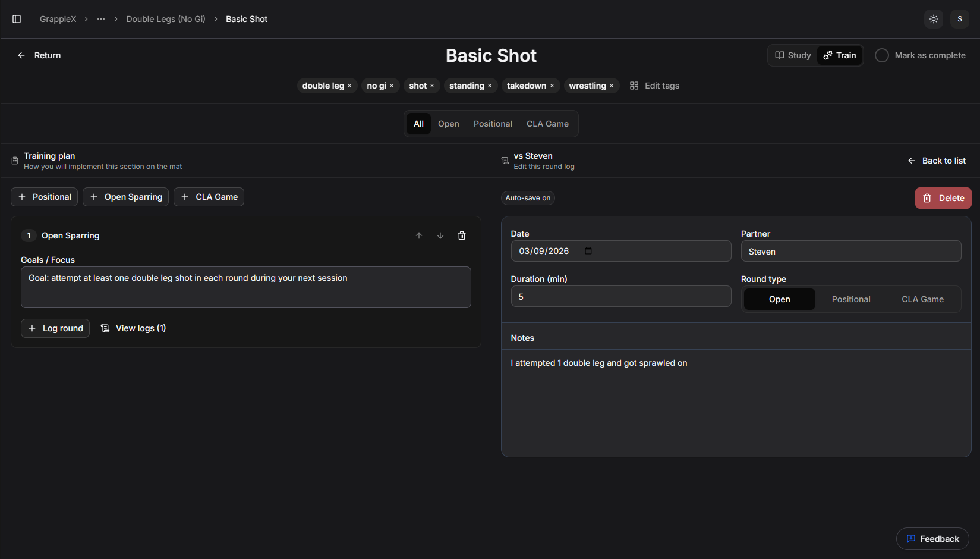Viewport: 980px width, 559px height.
Task: Open the date picker calendar icon
Action: pos(588,251)
